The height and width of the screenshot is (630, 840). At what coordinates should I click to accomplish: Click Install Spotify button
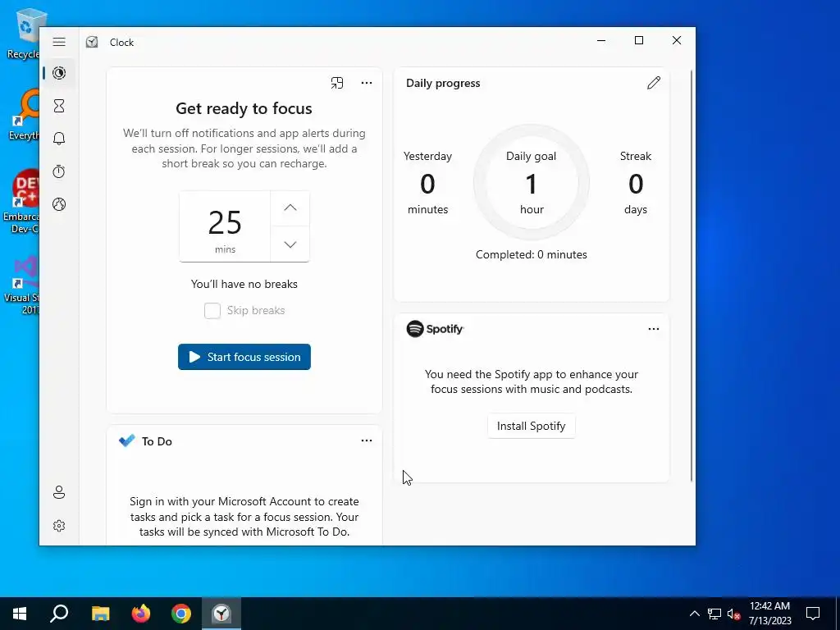tap(531, 426)
